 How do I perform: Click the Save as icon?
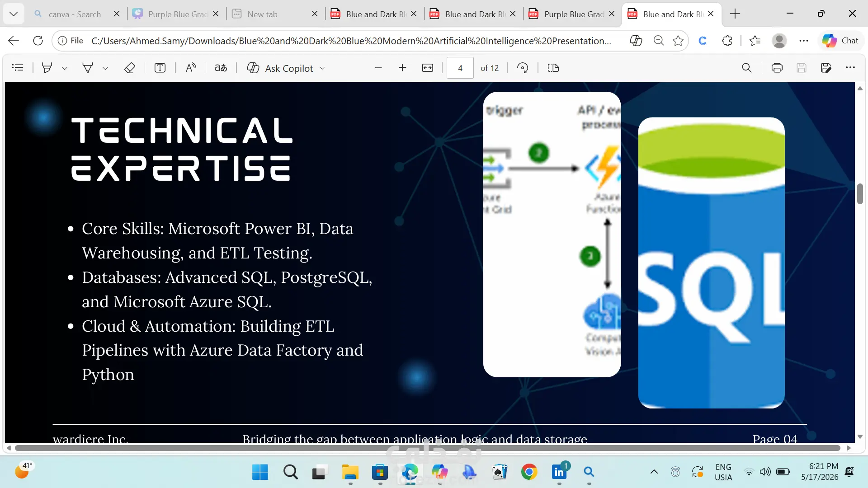[826, 68]
